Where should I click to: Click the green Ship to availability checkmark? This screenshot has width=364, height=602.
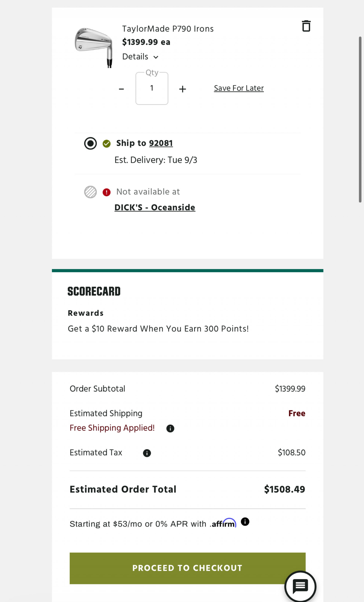click(x=106, y=144)
